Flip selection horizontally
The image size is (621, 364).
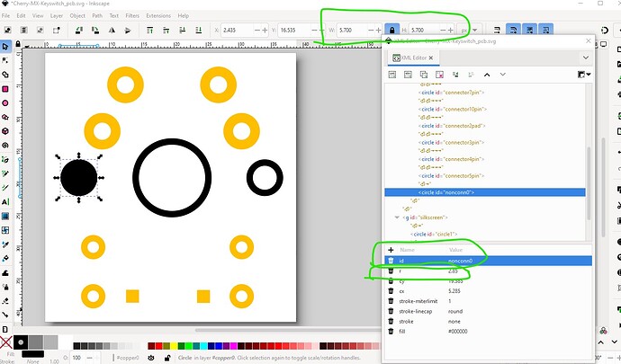point(112,30)
